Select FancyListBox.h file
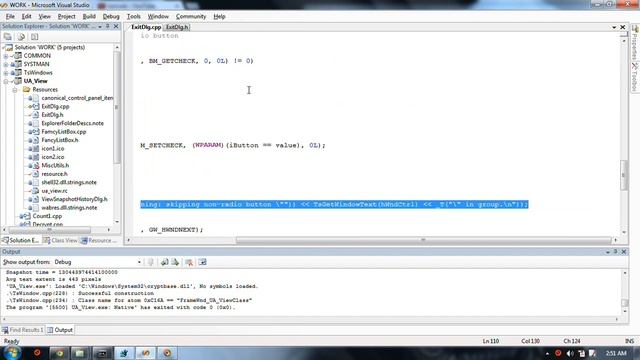 pos(60,140)
